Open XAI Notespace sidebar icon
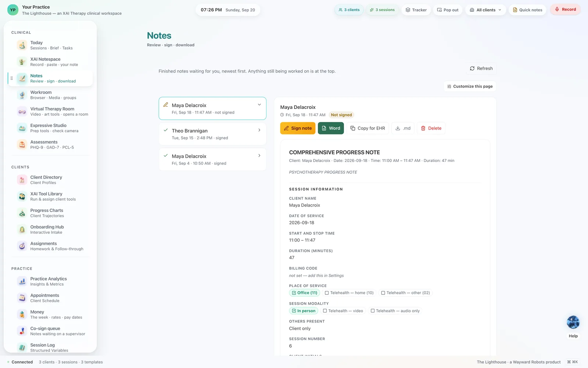Screen dimensions: 588x368 point(22,62)
